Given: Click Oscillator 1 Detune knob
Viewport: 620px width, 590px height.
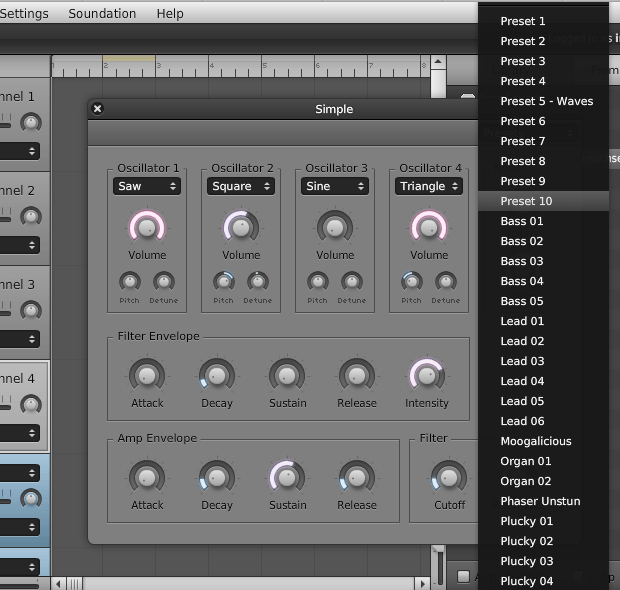Looking at the screenshot, I should tap(164, 282).
